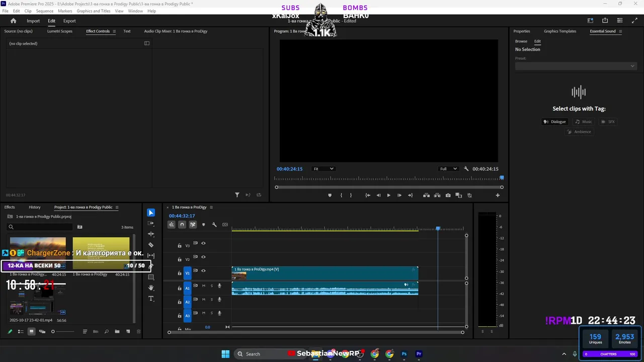
Task: Click the Home icon in the header
Action: click(13, 21)
